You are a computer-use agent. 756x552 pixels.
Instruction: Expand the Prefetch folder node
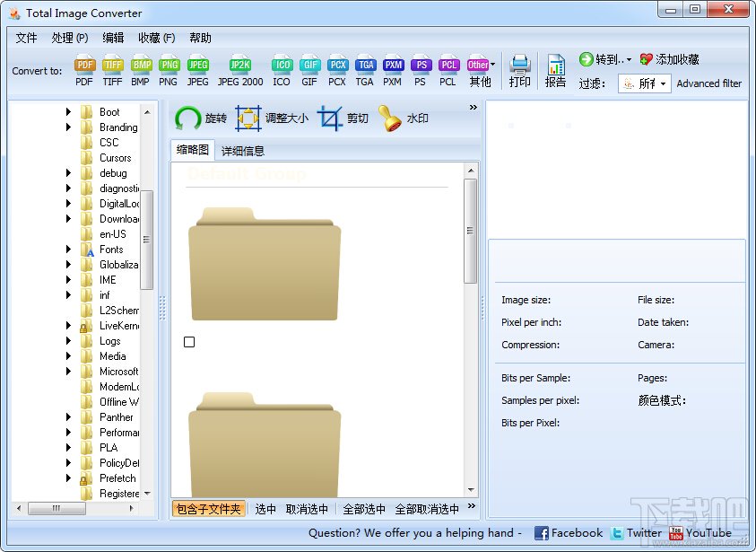tap(68, 478)
